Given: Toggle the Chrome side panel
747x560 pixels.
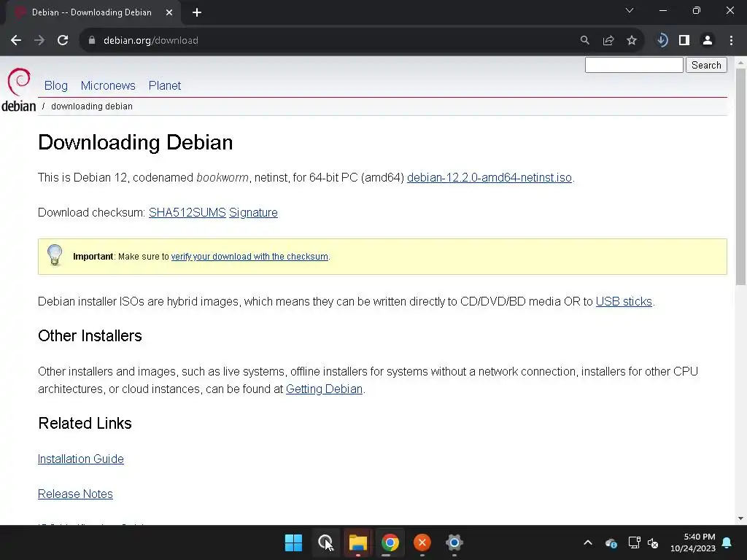Looking at the screenshot, I should point(684,41).
